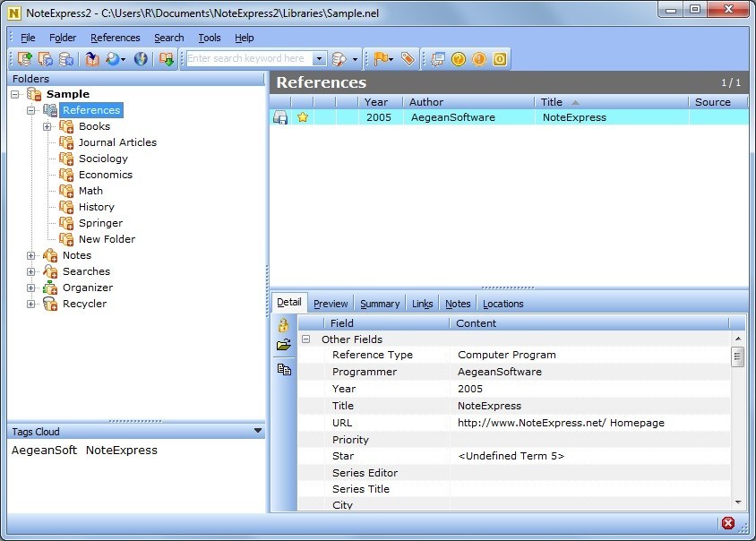Open dropdown arrow beside database search icon
The image size is (756, 541).
(x=355, y=59)
